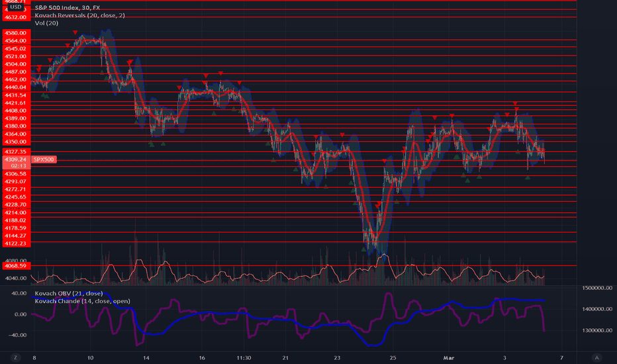Image resolution: width=617 pixels, height=364 pixels.
Task: Select the Vol (20) indicator legend
Action: click(46, 23)
